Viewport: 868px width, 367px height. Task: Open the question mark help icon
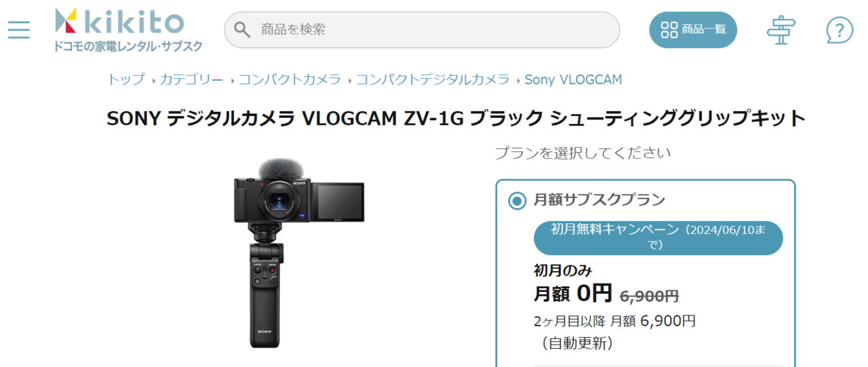pyautogui.click(x=840, y=30)
